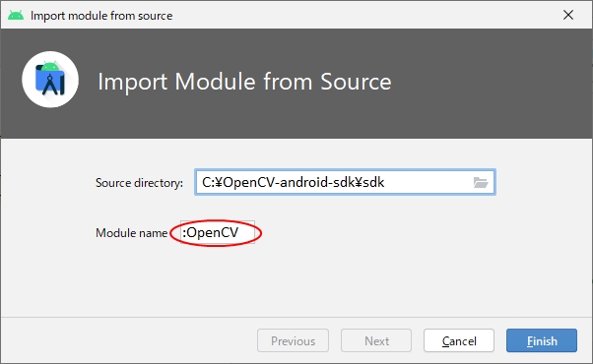The width and height of the screenshot is (593, 364).
Task: Click the green Android icon in the title bar
Action: [x=16, y=15]
